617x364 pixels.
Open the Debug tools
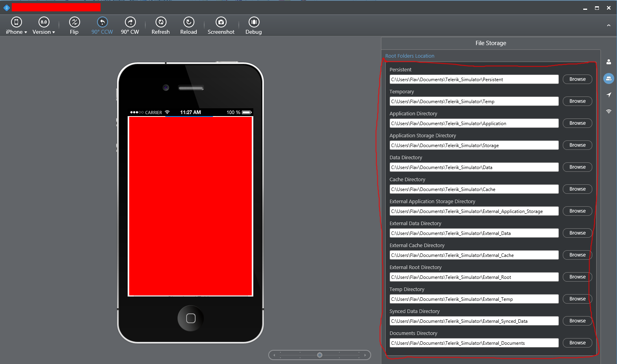pos(254,26)
